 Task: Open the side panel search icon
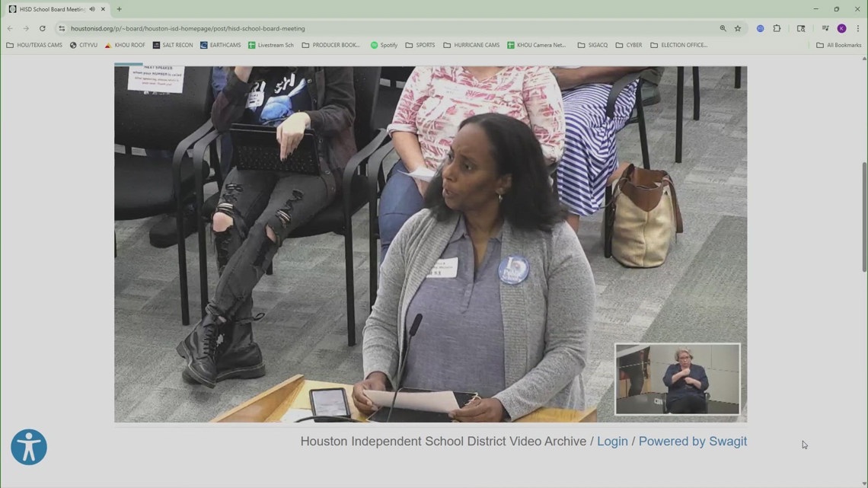pos(800,28)
